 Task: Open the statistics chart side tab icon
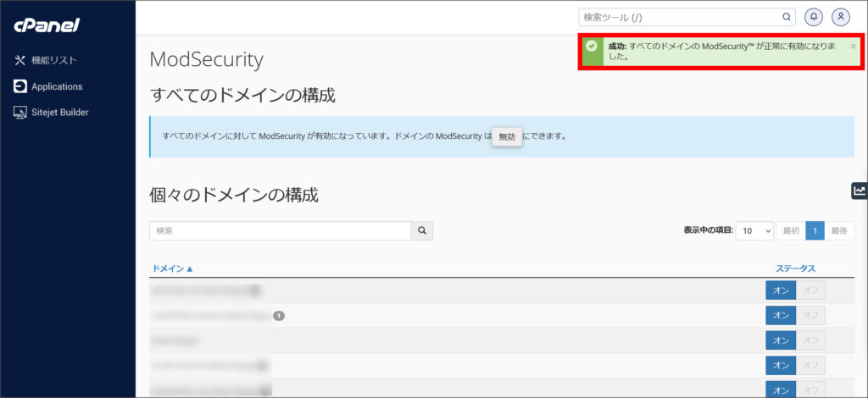point(860,191)
